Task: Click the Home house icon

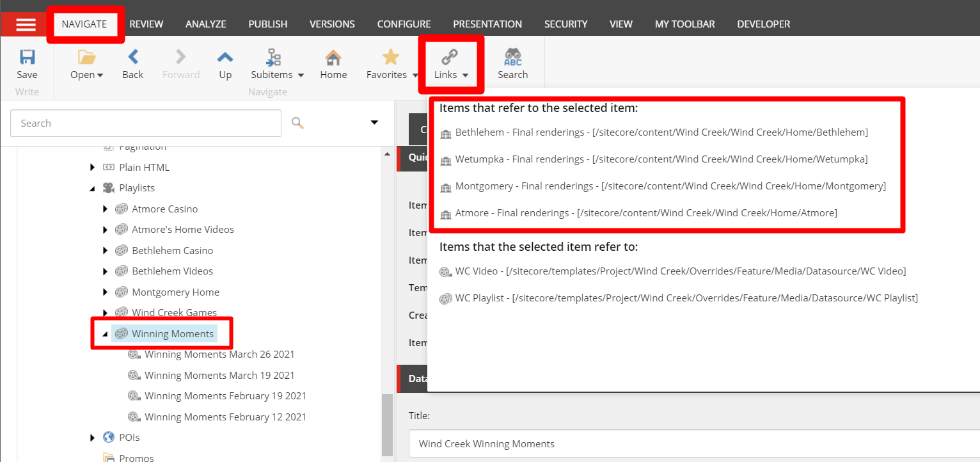Action: coord(333,58)
